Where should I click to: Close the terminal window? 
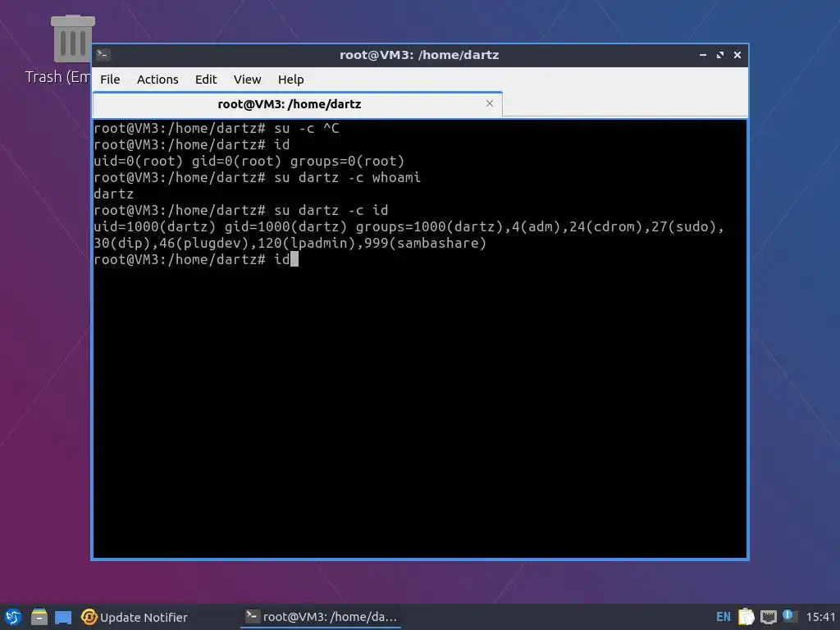click(x=737, y=55)
